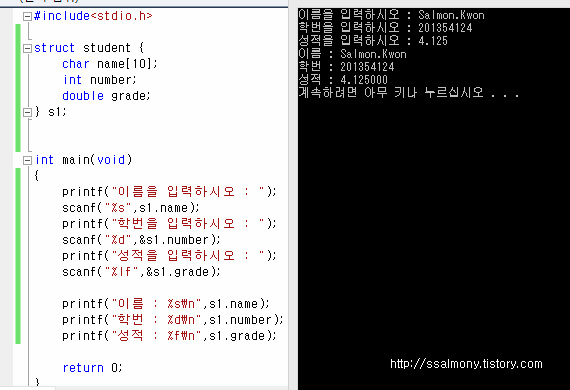Click console input line '201354124' prompt

point(385,28)
